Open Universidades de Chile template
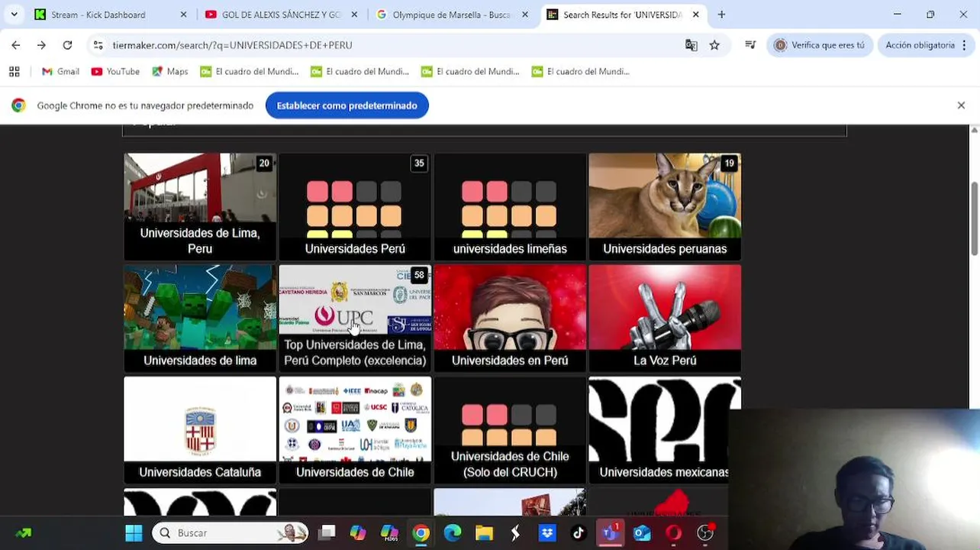980x550 pixels. pos(355,429)
